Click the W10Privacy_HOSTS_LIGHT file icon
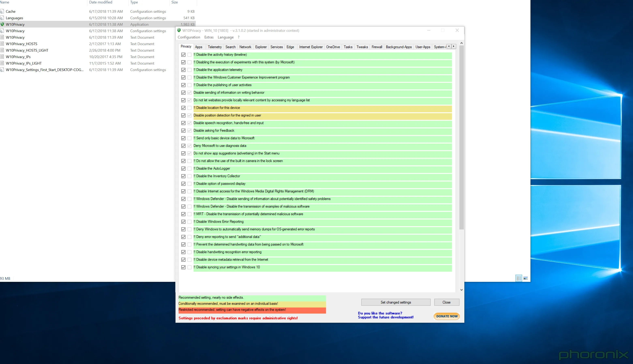Image resolution: width=633 pixels, height=364 pixels. (2, 50)
